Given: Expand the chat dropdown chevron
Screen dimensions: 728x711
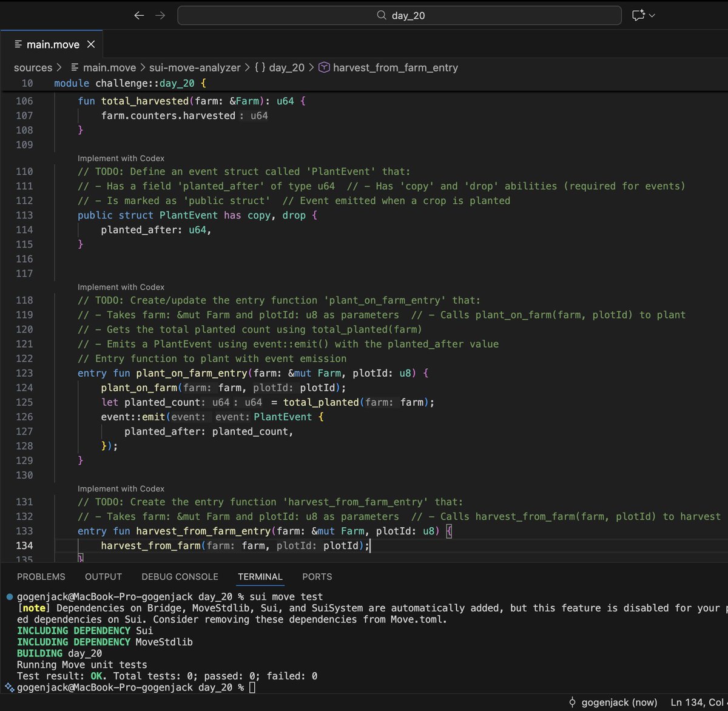Looking at the screenshot, I should 652,16.
